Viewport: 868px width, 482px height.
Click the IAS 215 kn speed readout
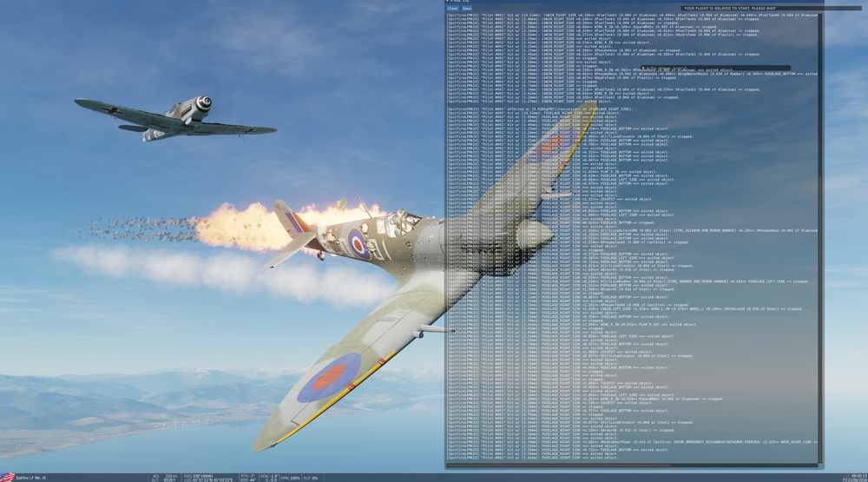[x=164, y=476]
